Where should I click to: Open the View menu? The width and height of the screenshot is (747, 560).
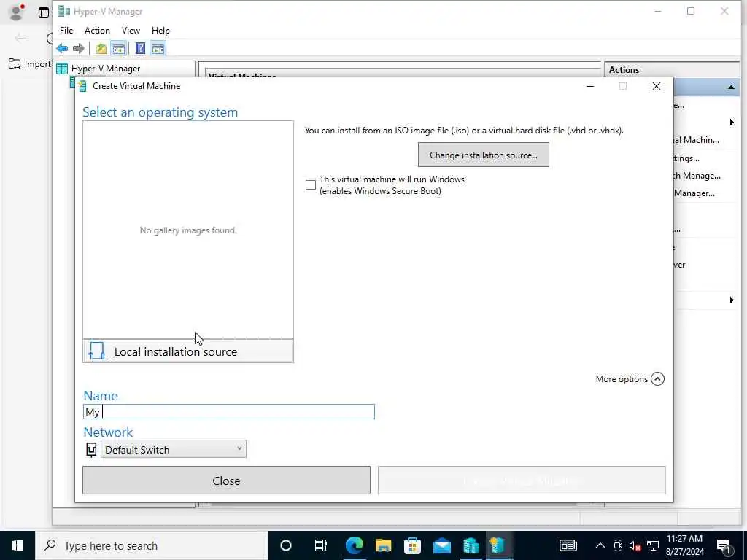pos(131,31)
